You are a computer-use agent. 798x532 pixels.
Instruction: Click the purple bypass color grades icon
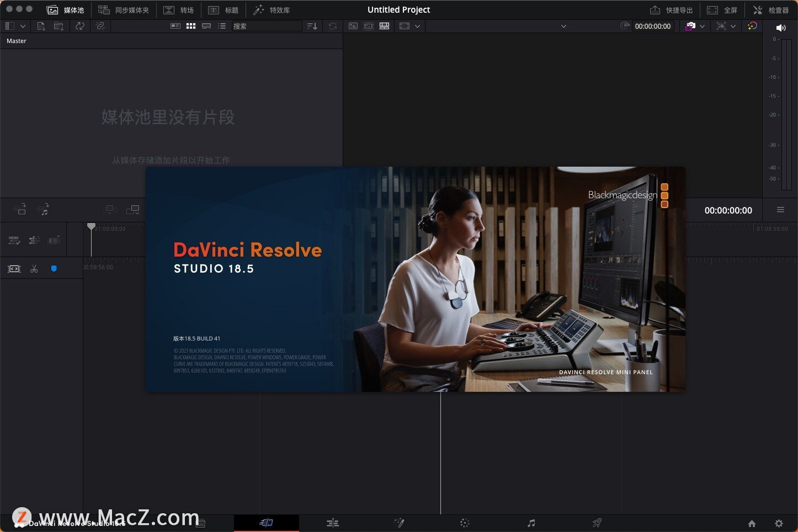690,26
